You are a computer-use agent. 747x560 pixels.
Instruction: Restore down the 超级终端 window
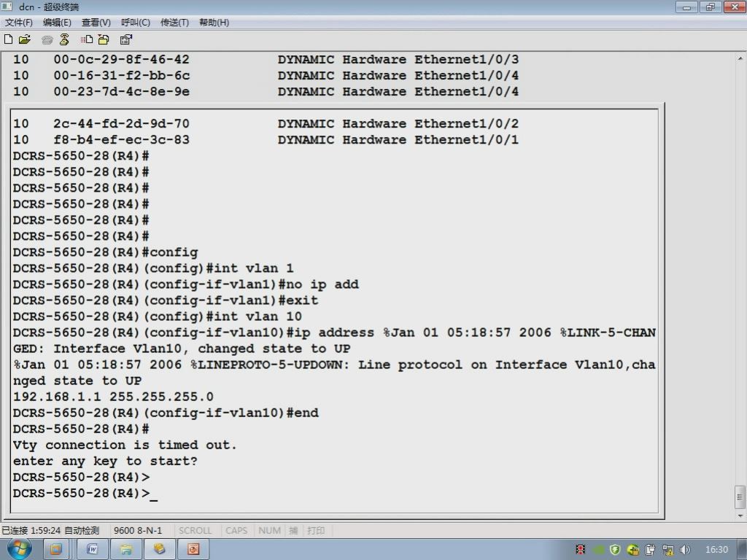pyautogui.click(x=711, y=7)
